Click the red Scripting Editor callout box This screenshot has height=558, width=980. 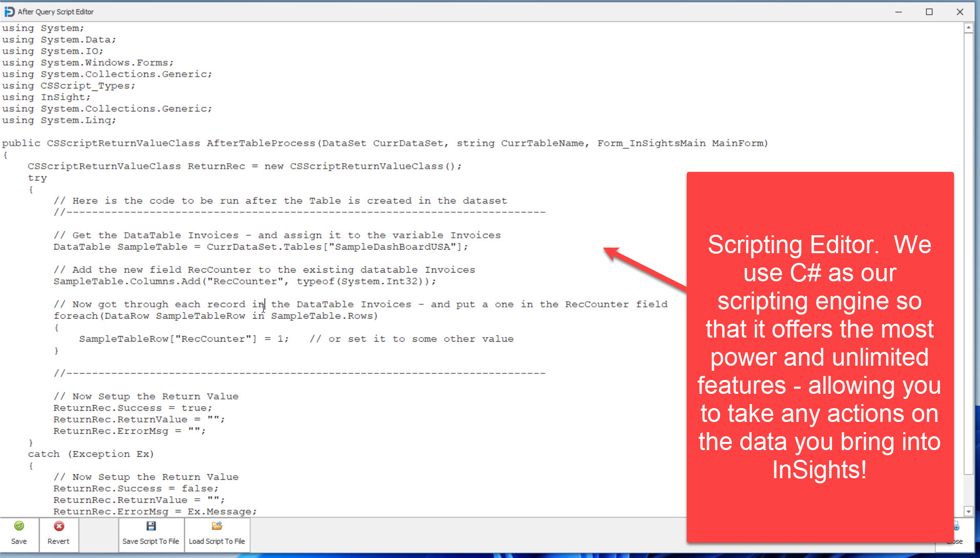tap(819, 356)
